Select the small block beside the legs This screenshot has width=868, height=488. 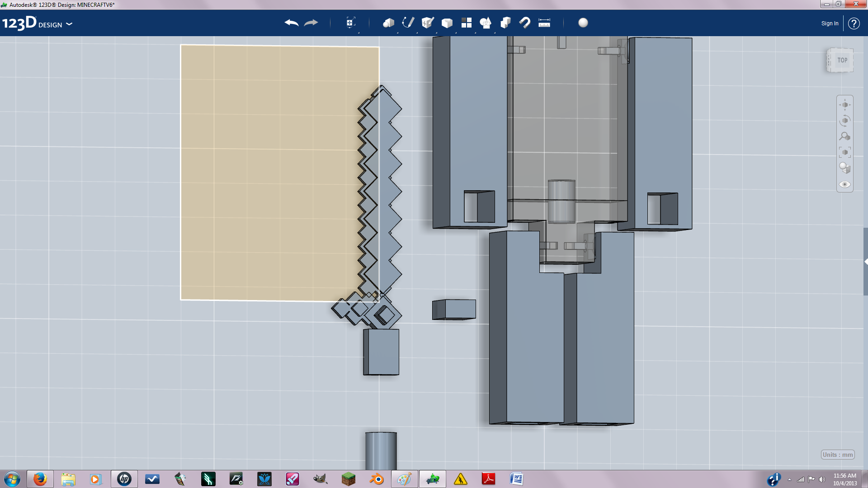(x=454, y=310)
